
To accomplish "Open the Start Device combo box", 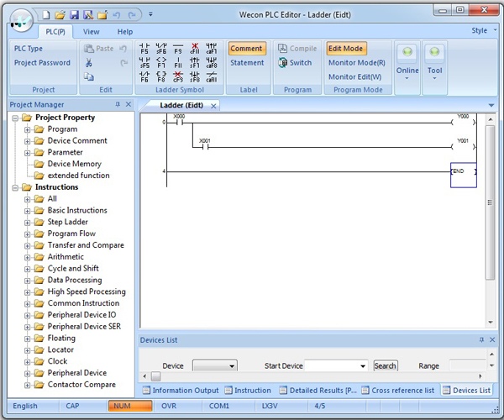I will coord(336,365).
